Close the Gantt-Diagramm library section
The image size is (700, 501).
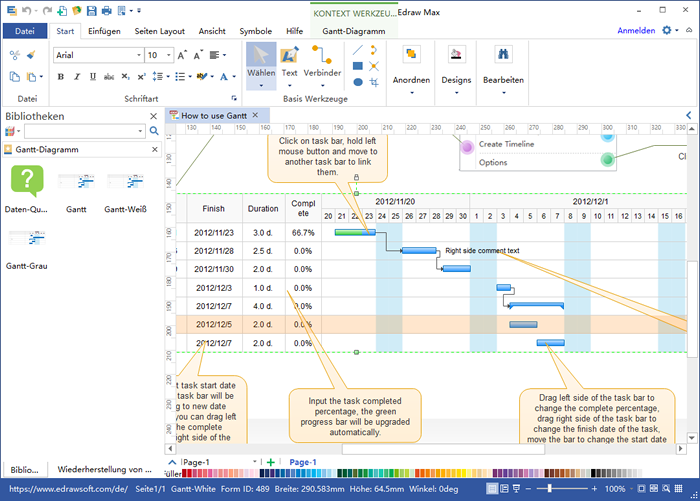coord(154,149)
